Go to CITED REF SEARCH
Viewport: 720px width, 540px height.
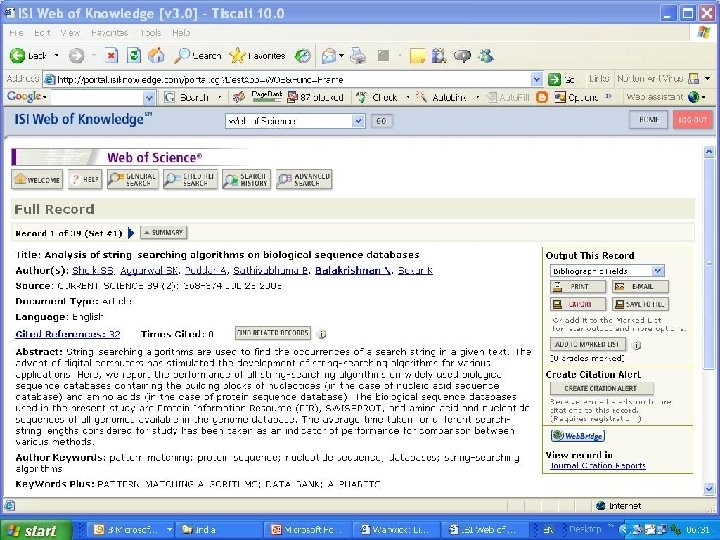[190, 180]
